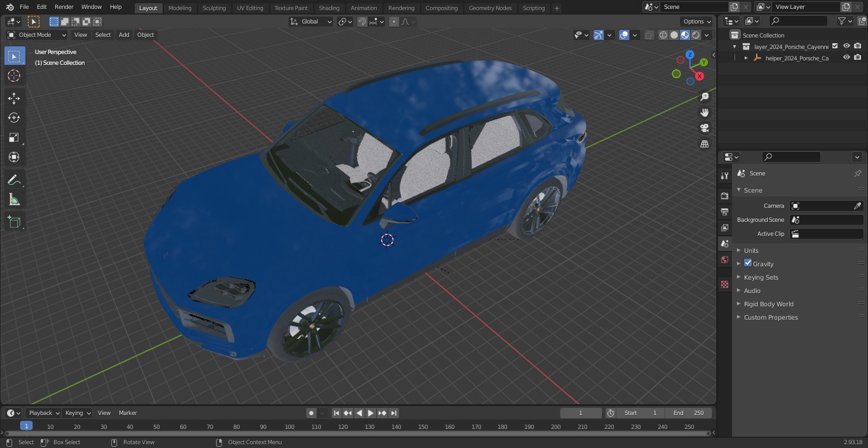Open the Global transform orientation dropdown
Screen dimensions: 868x448
(x=311, y=22)
